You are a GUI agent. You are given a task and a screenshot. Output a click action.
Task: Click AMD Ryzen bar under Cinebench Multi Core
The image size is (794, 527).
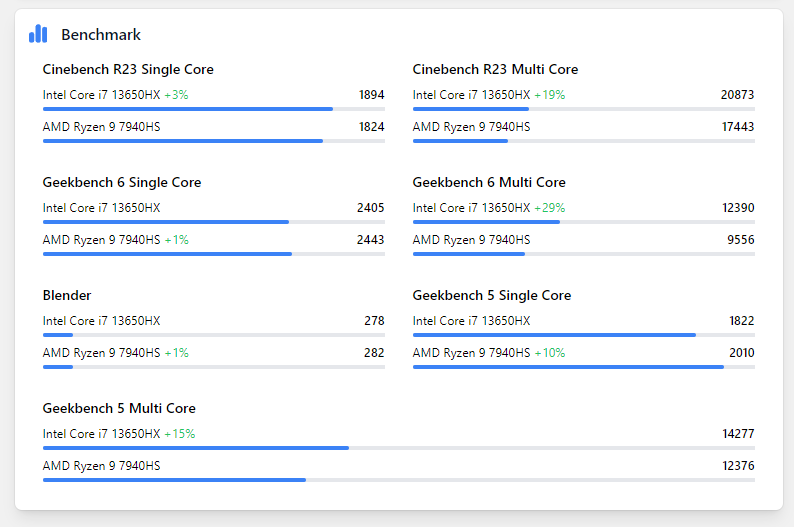tap(460, 141)
